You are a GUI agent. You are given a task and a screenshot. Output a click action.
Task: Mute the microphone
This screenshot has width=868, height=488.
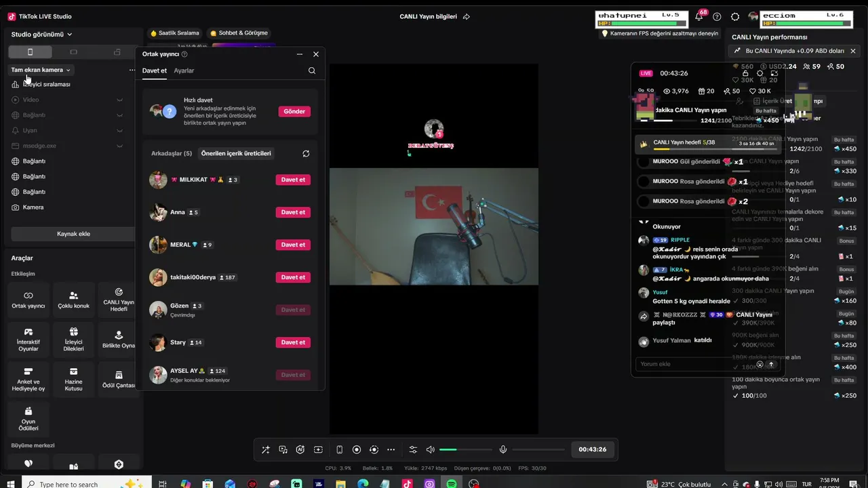click(503, 449)
